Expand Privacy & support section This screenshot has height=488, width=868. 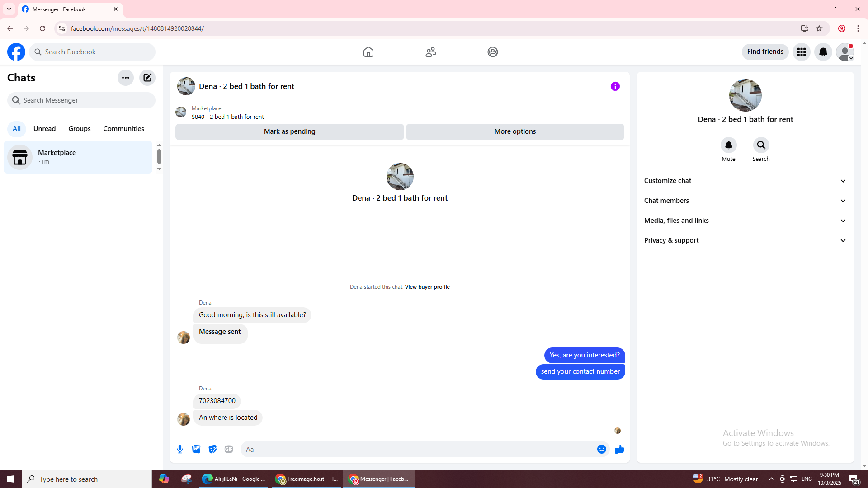[745, 240]
